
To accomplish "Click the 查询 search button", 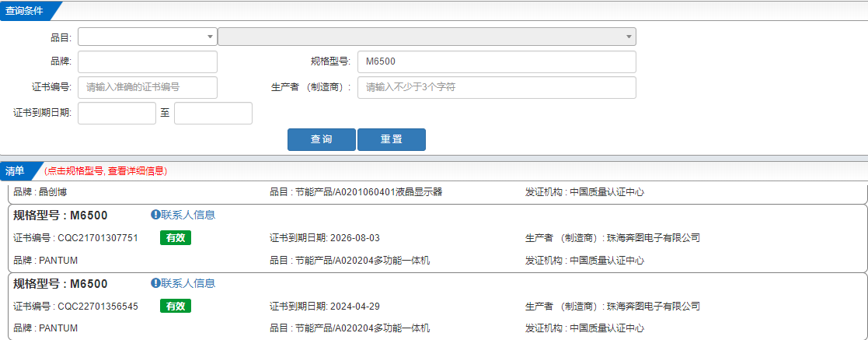I will pos(321,139).
